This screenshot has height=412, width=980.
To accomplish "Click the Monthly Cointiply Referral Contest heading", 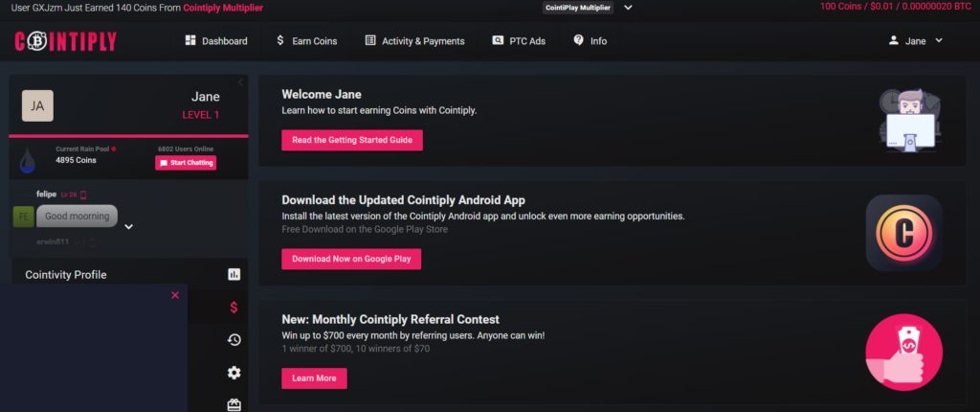I will click(x=390, y=319).
